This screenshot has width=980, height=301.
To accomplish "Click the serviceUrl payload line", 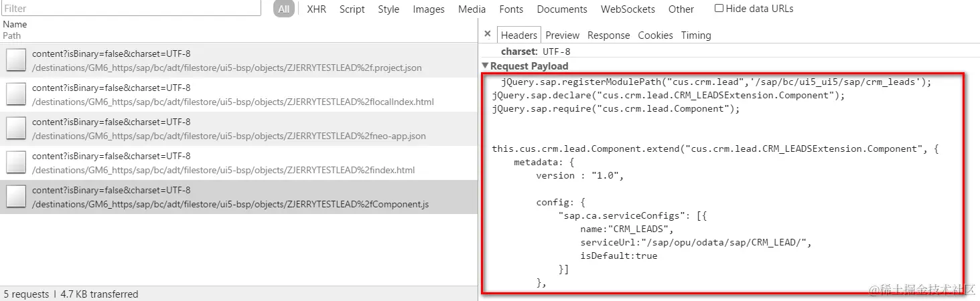I will 696,242.
